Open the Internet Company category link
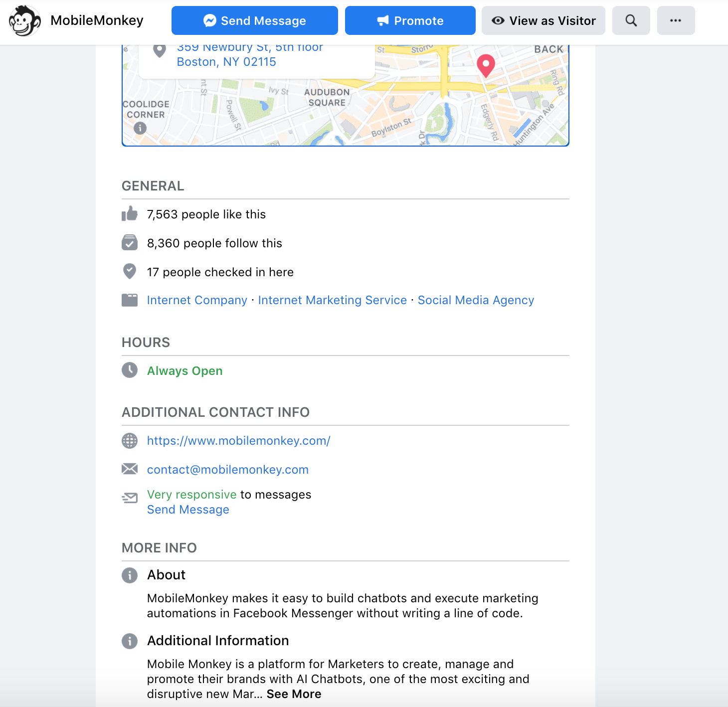The image size is (728, 707). click(197, 300)
